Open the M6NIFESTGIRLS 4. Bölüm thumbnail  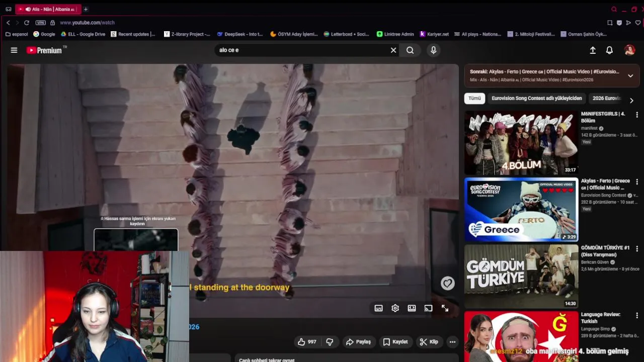[521, 143]
